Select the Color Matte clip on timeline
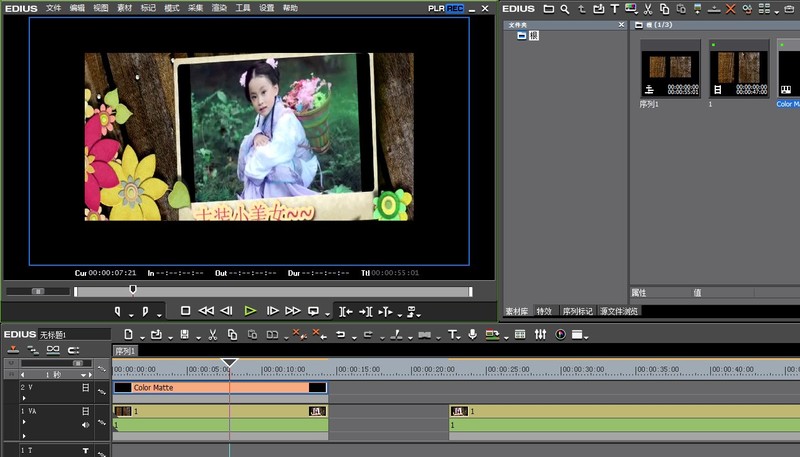800x457 pixels. (x=220, y=387)
